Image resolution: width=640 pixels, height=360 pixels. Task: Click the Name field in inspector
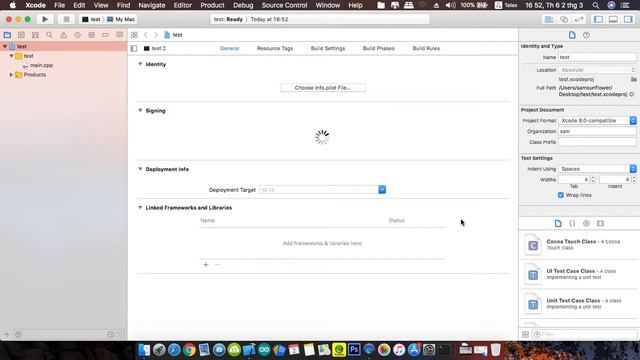click(597, 57)
